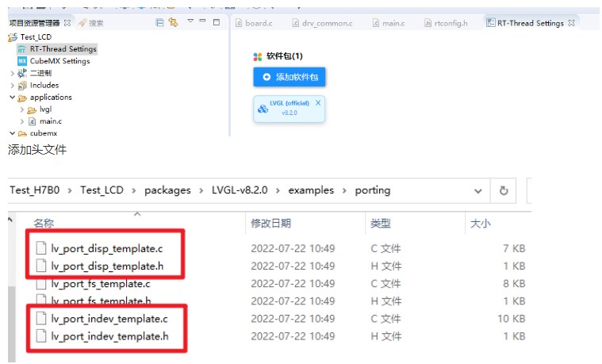Screen dimensions: 602x364
Task: Collapse all in project explorer toolbar
Action: pos(159,22)
